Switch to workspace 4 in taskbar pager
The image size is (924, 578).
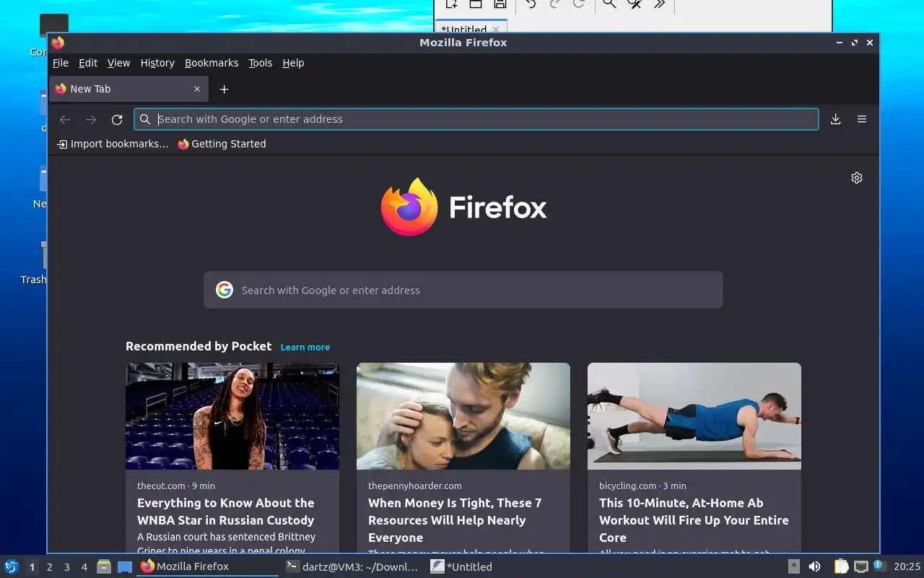point(84,567)
